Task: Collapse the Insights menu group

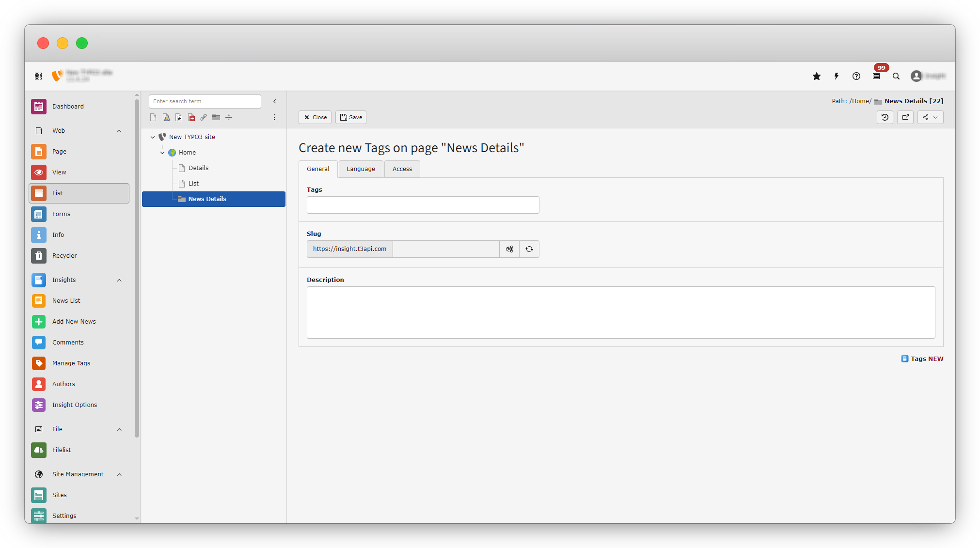Action: click(119, 280)
